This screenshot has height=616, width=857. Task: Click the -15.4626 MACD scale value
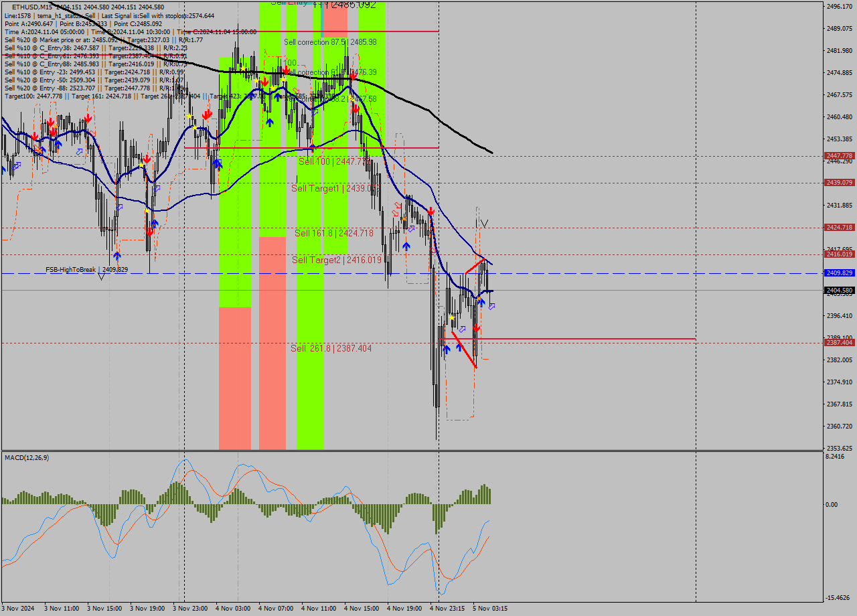click(839, 597)
